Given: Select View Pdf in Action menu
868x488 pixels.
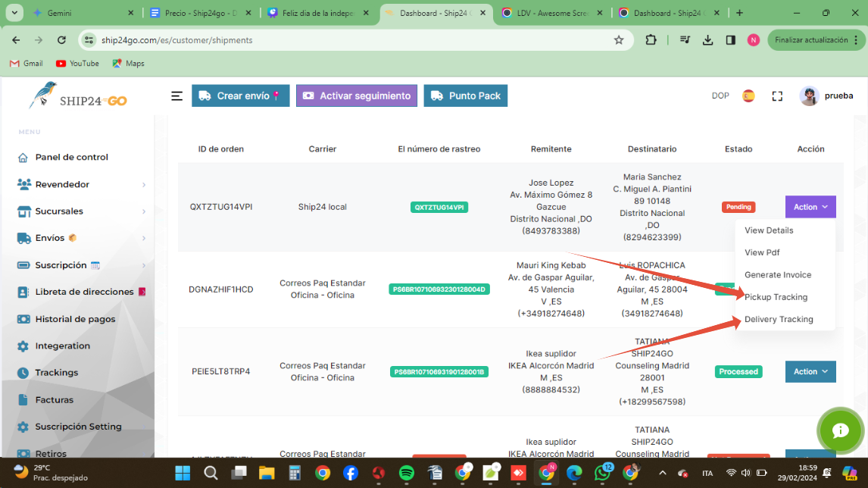Looking at the screenshot, I should [x=762, y=252].
